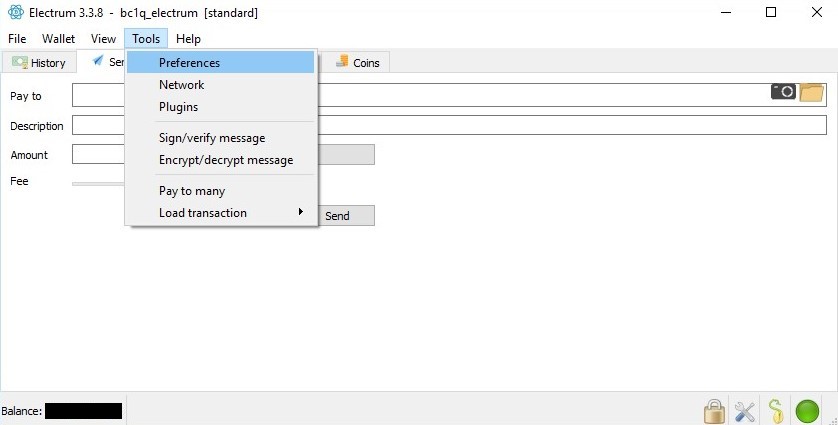Viewport: 838px width, 425px height.
Task: Minimize the Electrum window
Action: [725, 12]
